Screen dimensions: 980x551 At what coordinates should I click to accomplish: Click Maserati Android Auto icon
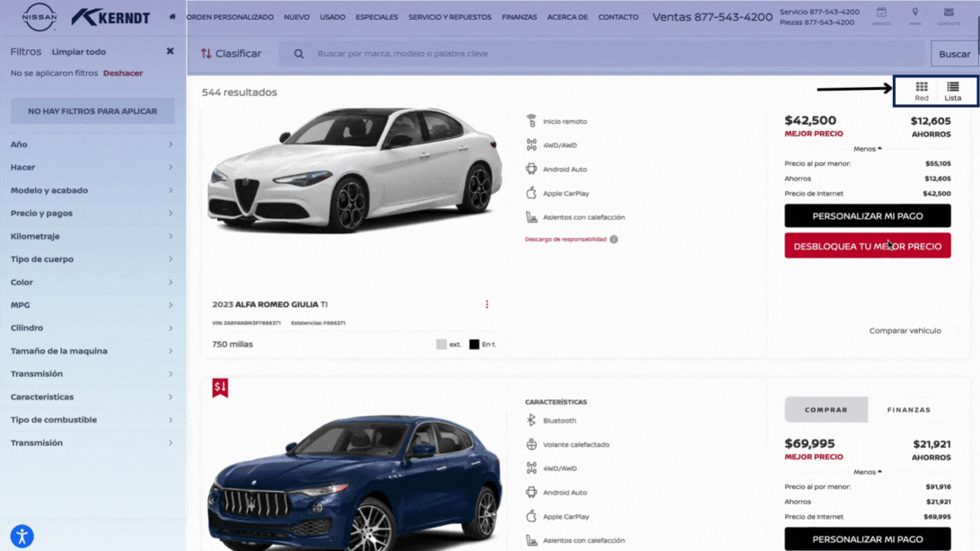click(x=531, y=493)
